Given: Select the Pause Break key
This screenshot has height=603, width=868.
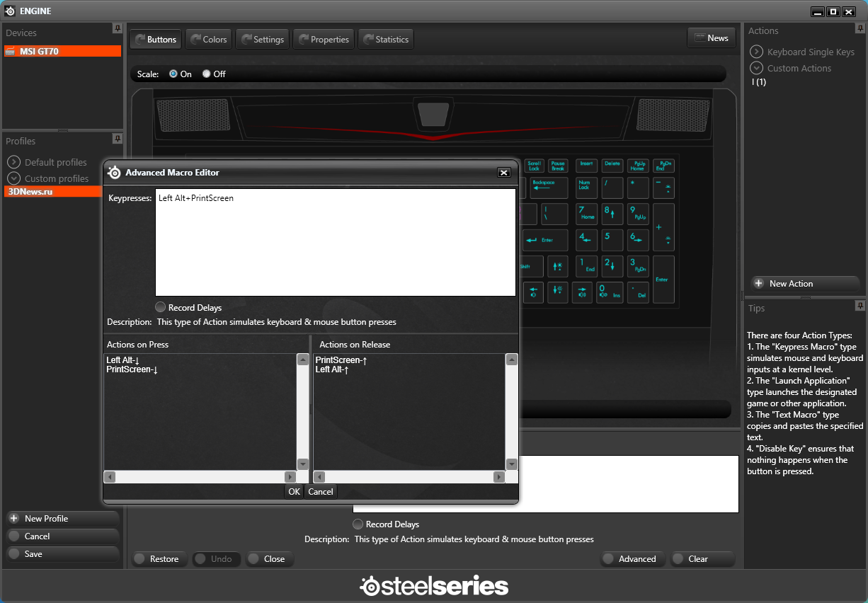Looking at the screenshot, I should point(558,166).
